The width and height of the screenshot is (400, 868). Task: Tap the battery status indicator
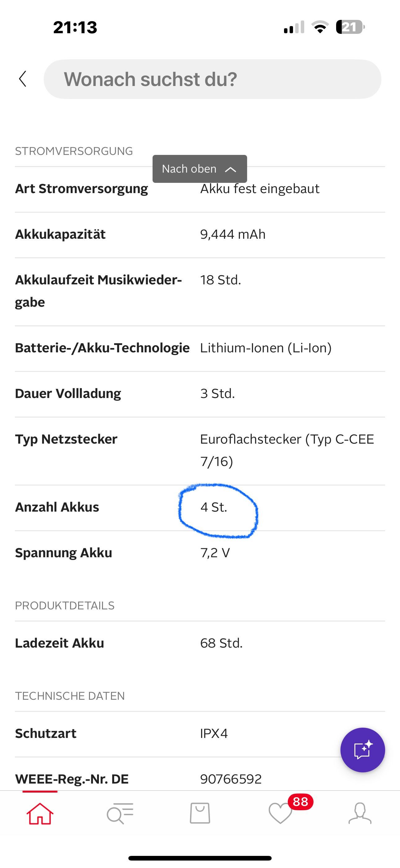point(350,27)
